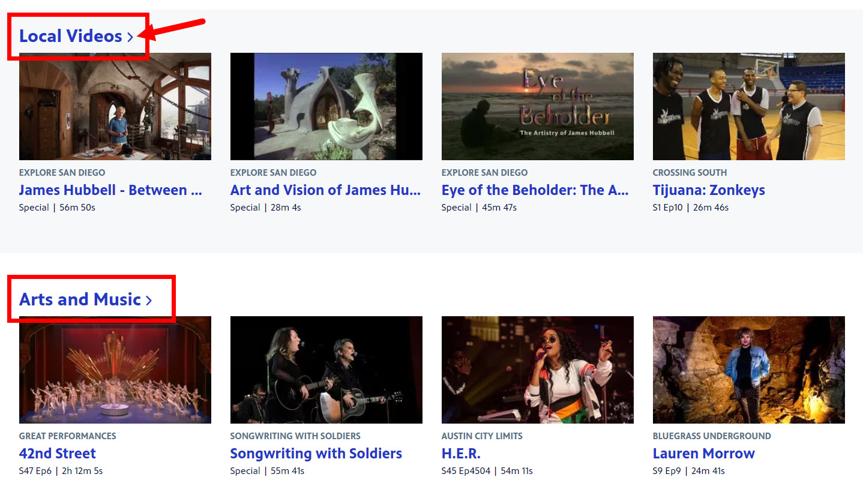Screen dimensions: 863x504
Task: Open the '42nd Street' title link
Action: tap(58, 454)
